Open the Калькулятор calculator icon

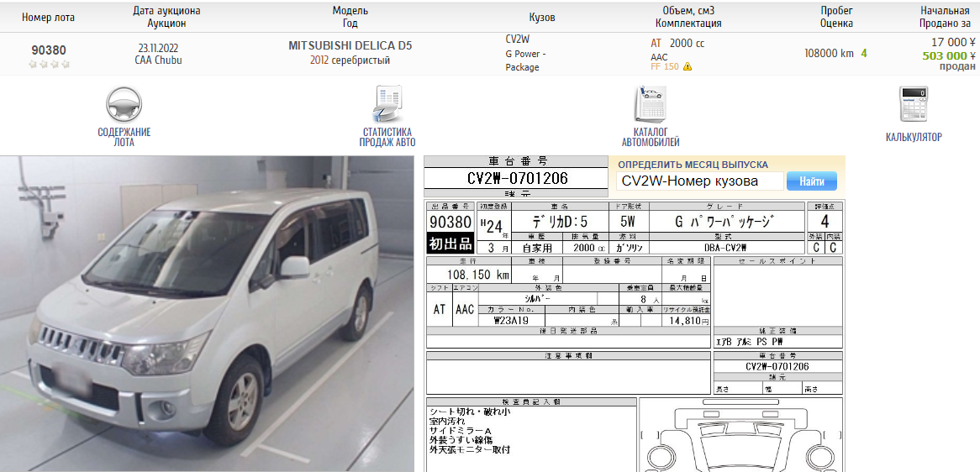pyautogui.click(x=913, y=104)
